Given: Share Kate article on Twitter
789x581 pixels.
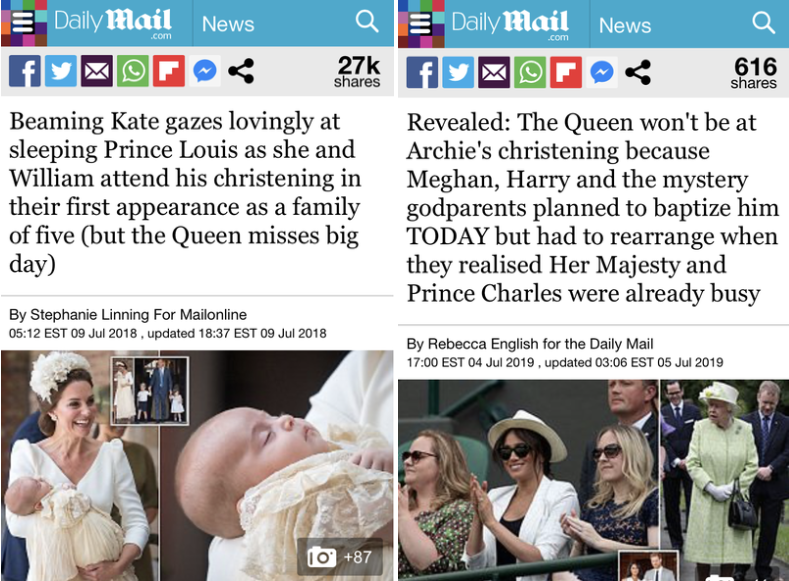Looking at the screenshot, I should 61,71.
